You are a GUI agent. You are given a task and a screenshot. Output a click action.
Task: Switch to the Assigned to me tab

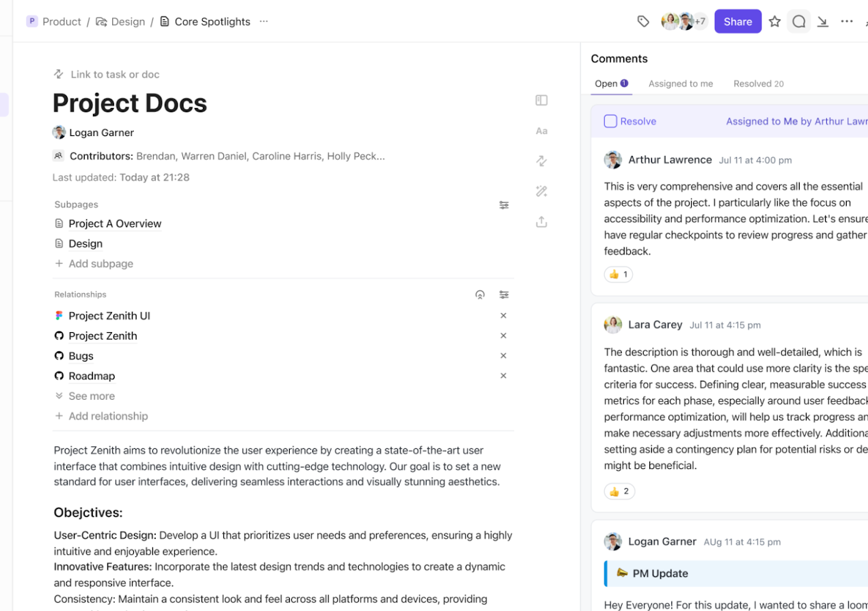[x=681, y=83]
